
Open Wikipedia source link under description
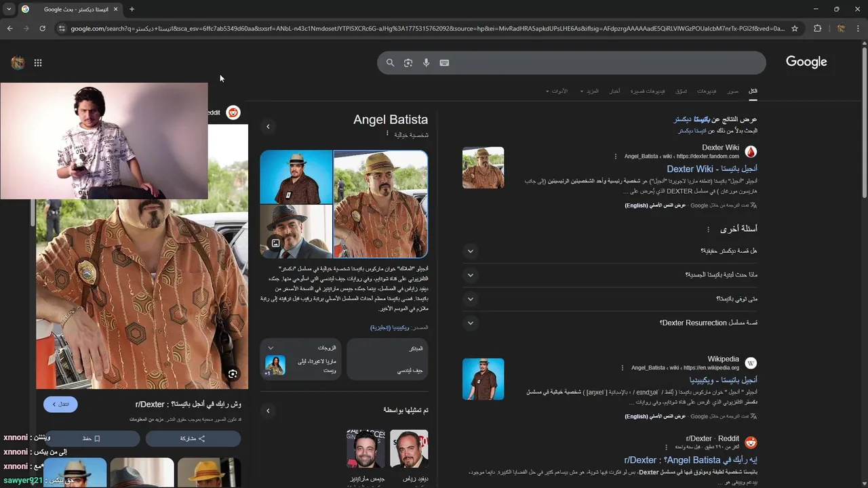coord(389,327)
